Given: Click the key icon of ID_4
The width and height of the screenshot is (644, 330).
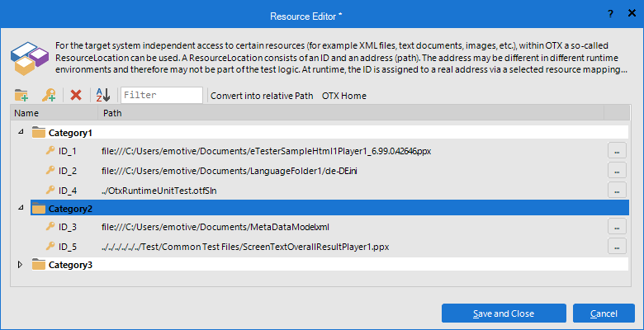Looking at the screenshot, I should point(50,190).
